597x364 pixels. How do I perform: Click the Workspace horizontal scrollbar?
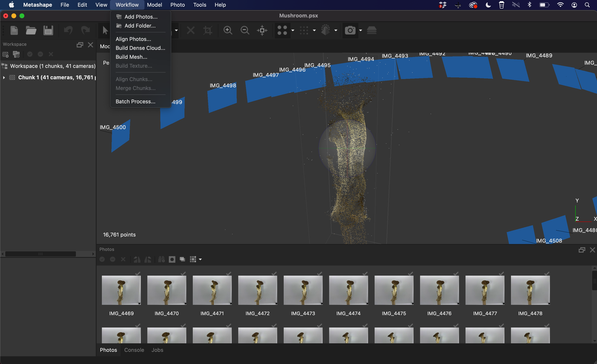pyautogui.click(x=40, y=254)
